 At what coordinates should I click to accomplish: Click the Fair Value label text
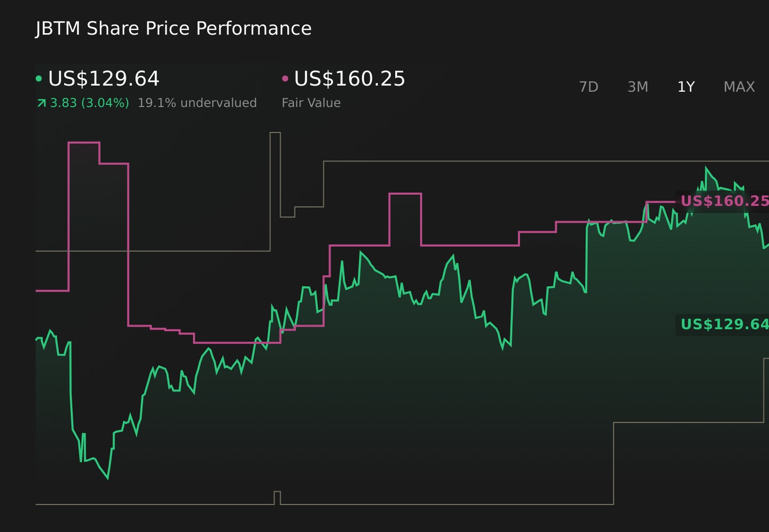tap(311, 103)
